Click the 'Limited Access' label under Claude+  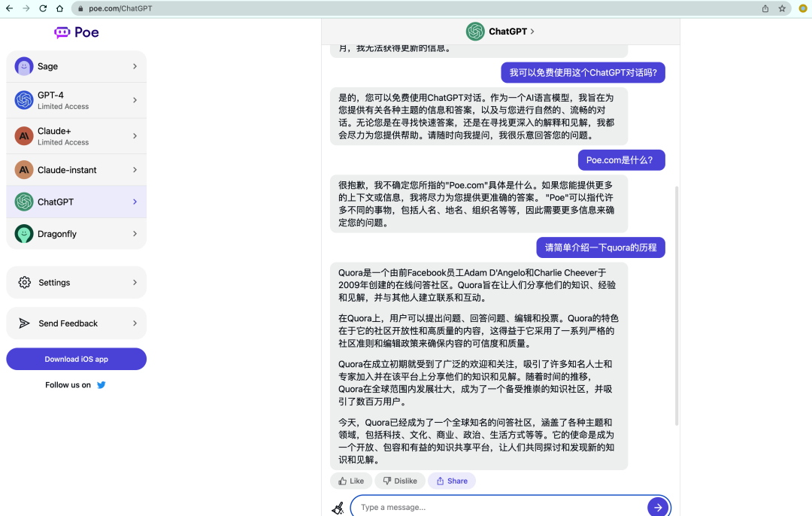(x=63, y=142)
